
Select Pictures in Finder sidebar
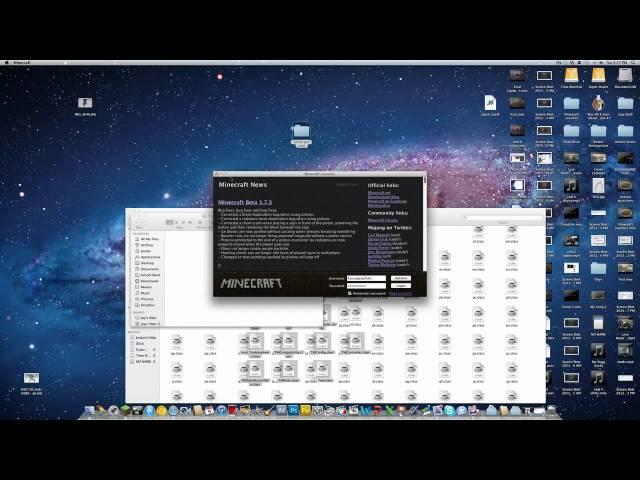144,299
